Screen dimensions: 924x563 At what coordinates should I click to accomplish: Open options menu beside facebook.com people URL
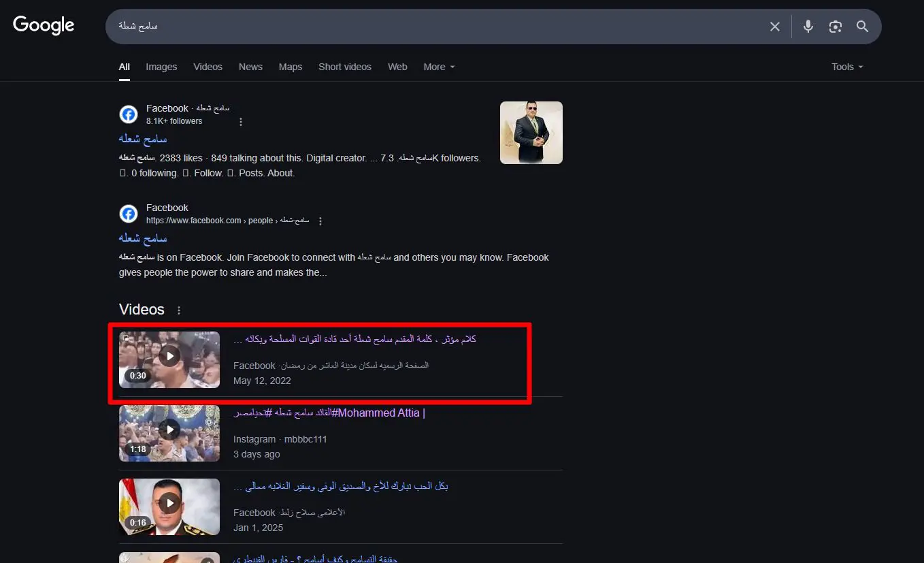click(x=320, y=221)
